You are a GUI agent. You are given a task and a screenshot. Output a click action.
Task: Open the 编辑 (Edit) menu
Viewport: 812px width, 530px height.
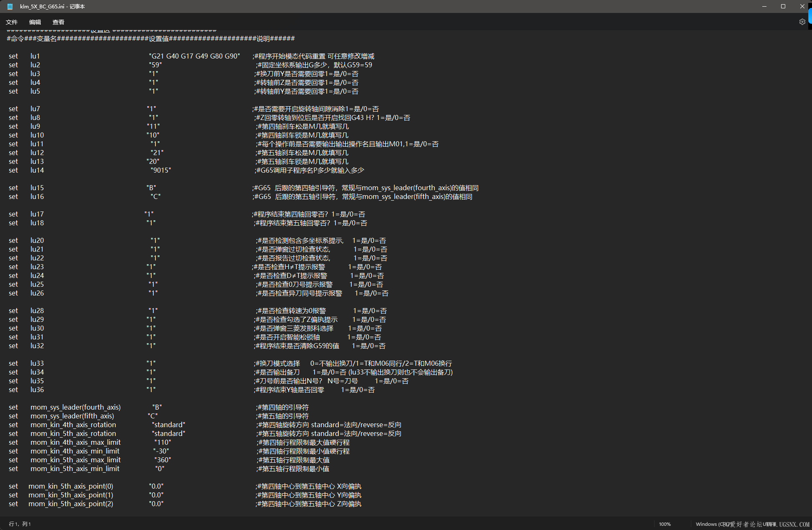coord(35,22)
